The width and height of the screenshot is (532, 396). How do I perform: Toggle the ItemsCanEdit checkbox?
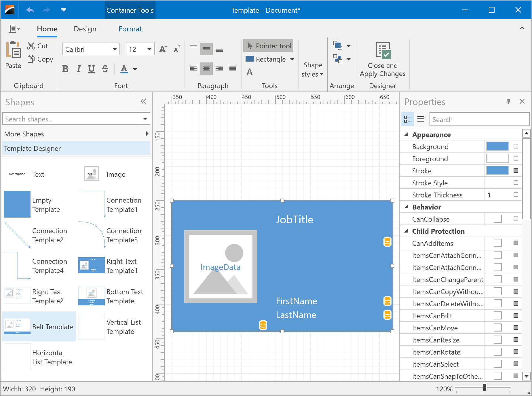tap(498, 315)
